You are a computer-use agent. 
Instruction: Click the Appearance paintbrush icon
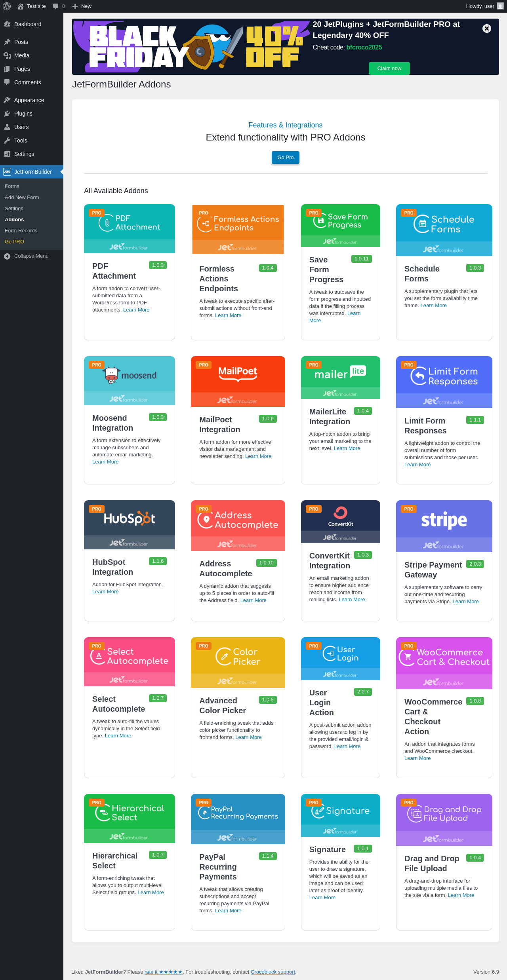[x=7, y=100]
